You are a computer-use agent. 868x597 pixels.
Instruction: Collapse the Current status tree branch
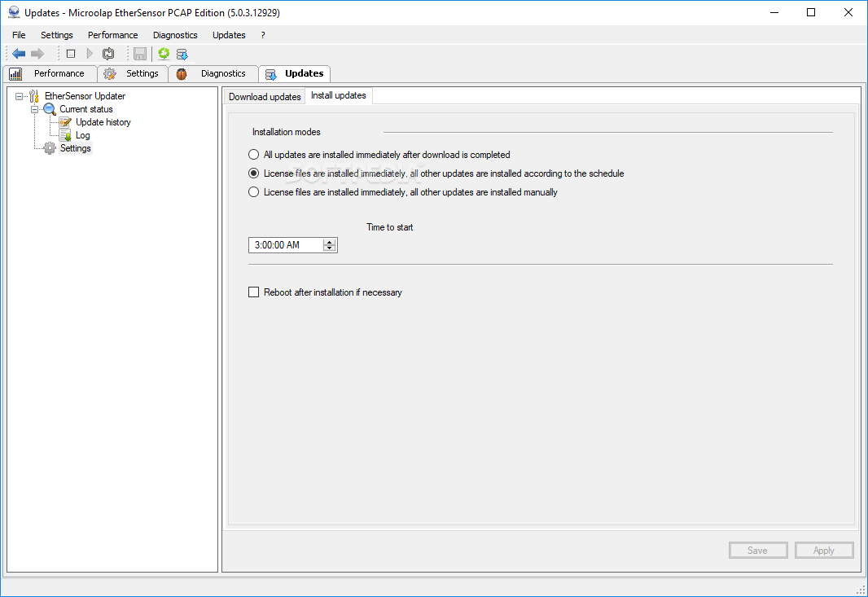34,109
